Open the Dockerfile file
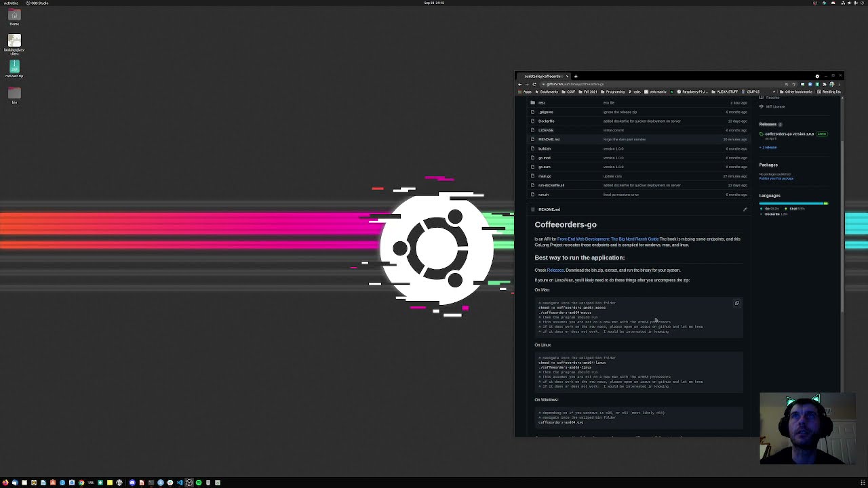 546,121
